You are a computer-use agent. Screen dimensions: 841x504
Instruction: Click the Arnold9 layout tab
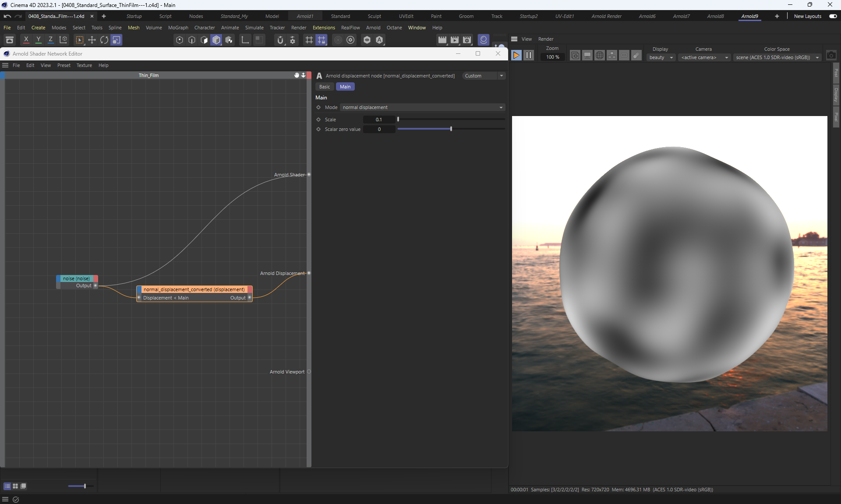coord(749,16)
